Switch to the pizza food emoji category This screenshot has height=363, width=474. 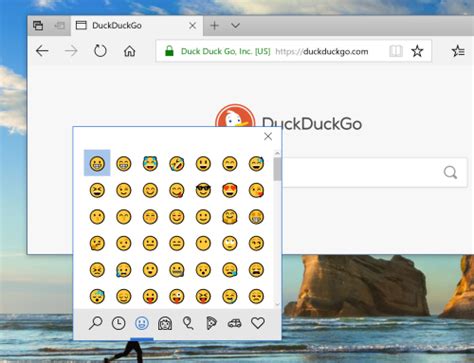[211, 323]
